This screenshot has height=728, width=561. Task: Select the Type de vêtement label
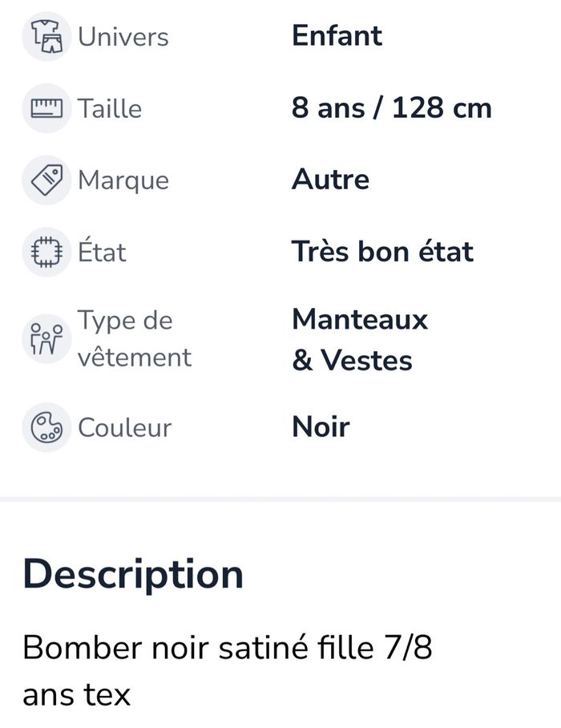pos(134,338)
